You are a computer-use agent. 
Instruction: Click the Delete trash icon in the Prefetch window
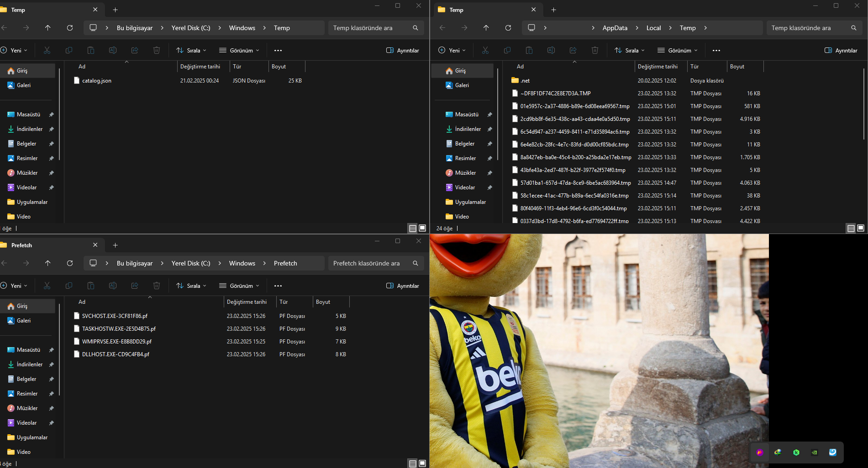point(157,286)
